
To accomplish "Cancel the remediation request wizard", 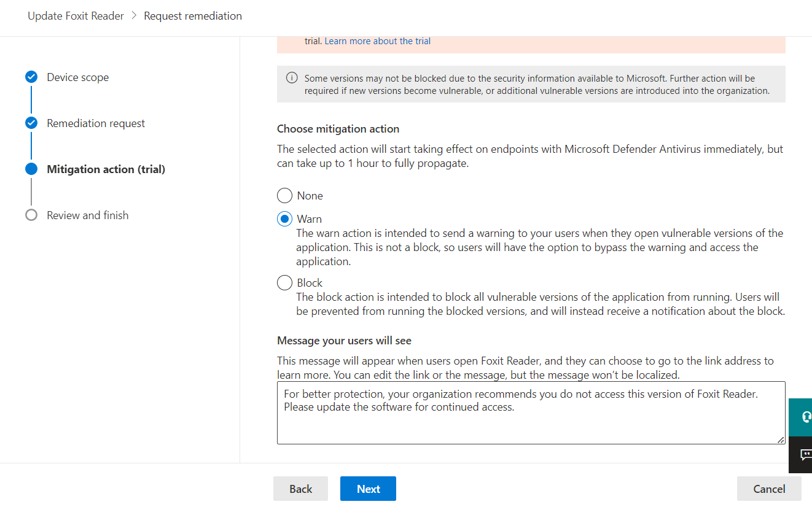I will pos(769,489).
